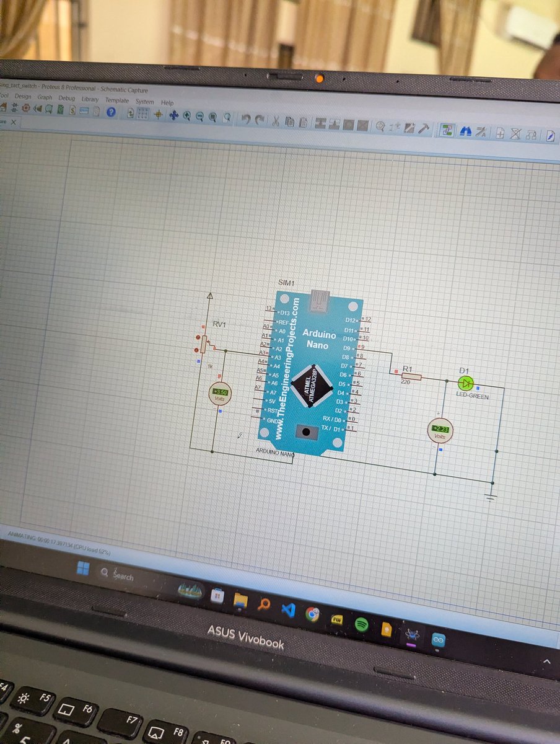Click the PCB layout chip icon

[26, 109]
